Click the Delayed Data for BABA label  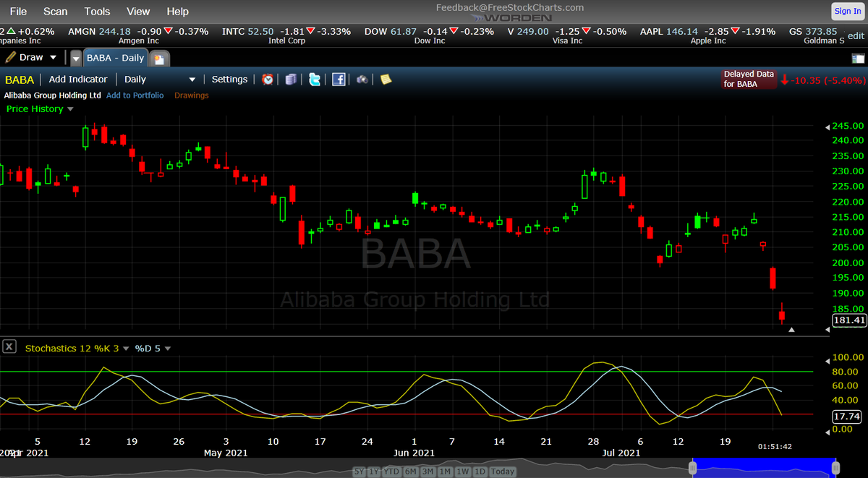(749, 80)
